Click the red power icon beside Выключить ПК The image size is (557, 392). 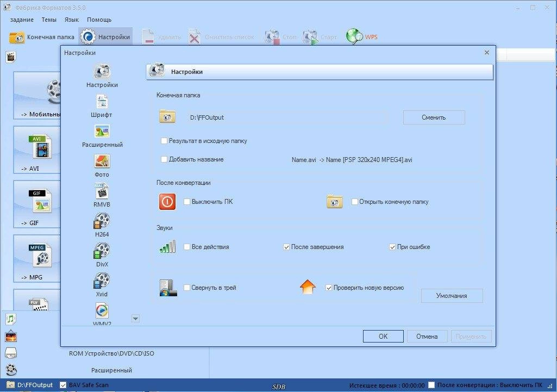(x=167, y=202)
